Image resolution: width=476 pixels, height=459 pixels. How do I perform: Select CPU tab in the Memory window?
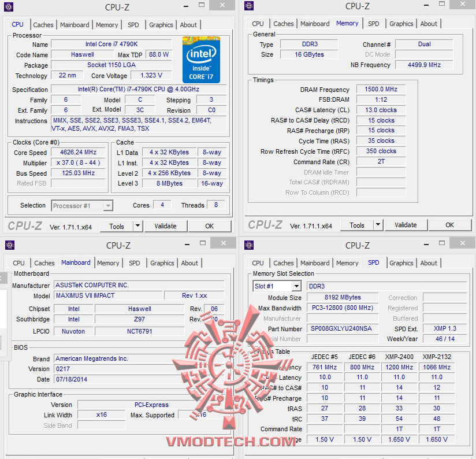click(258, 24)
